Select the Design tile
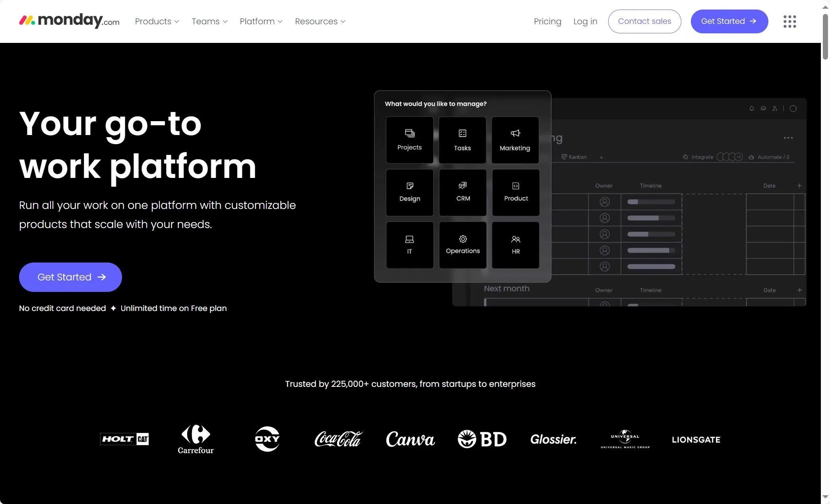Image resolution: width=830 pixels, height=504 pixels. point(409,193)
